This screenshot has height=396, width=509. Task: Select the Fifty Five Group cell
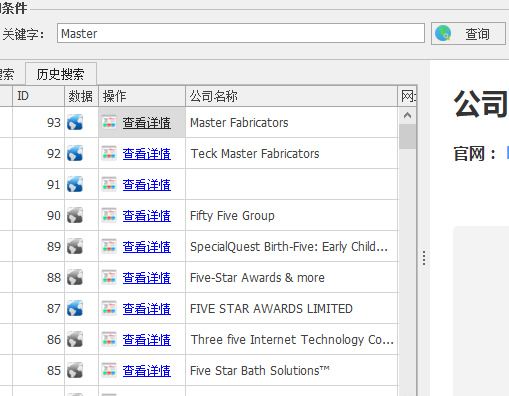point(291,215)
